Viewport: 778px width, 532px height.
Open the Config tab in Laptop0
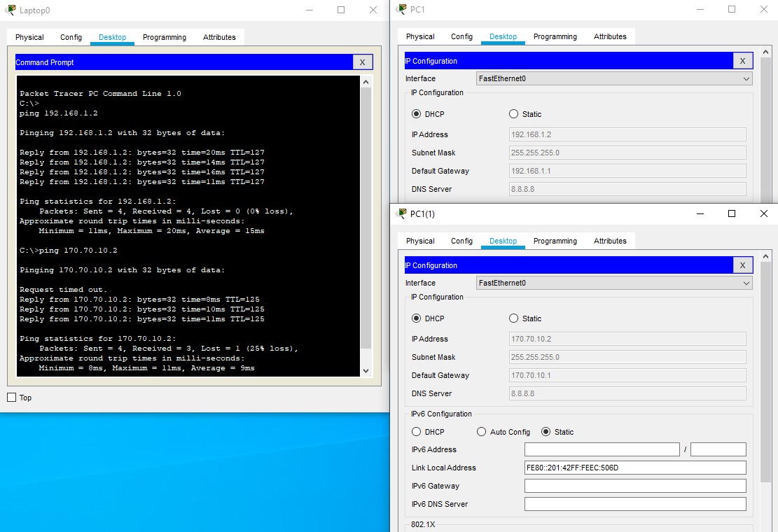(x=71, y=37)
